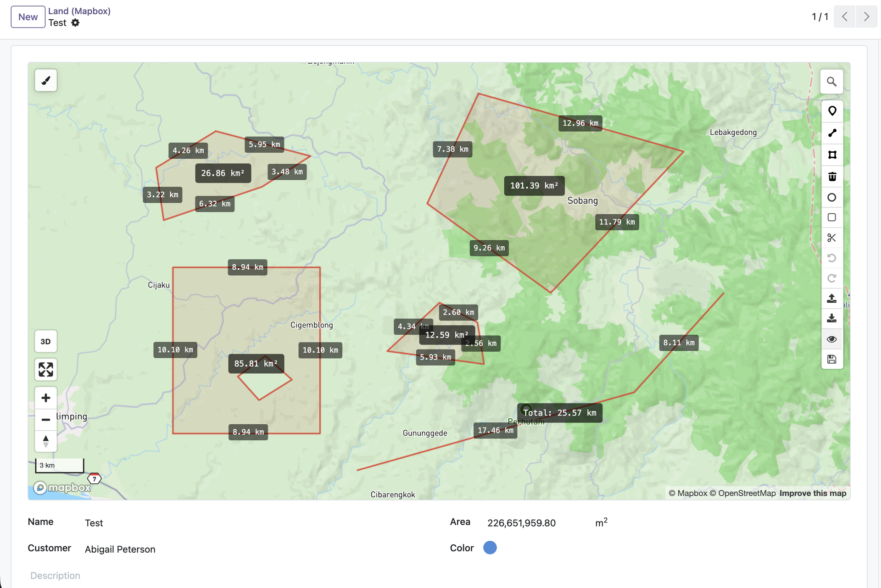Zoom out with the minus button
This screenshot has width=881, height=588.
click(x=46, y=420)
